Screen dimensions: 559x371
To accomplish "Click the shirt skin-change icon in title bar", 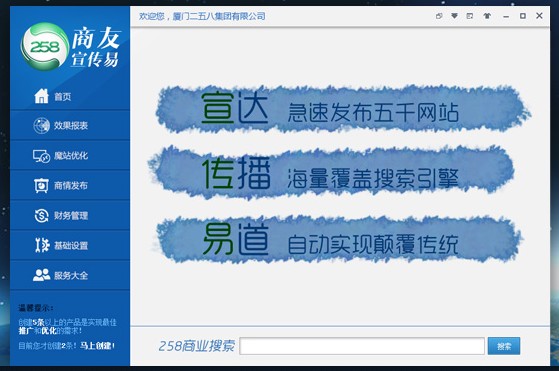I will (x=487, y=16).
